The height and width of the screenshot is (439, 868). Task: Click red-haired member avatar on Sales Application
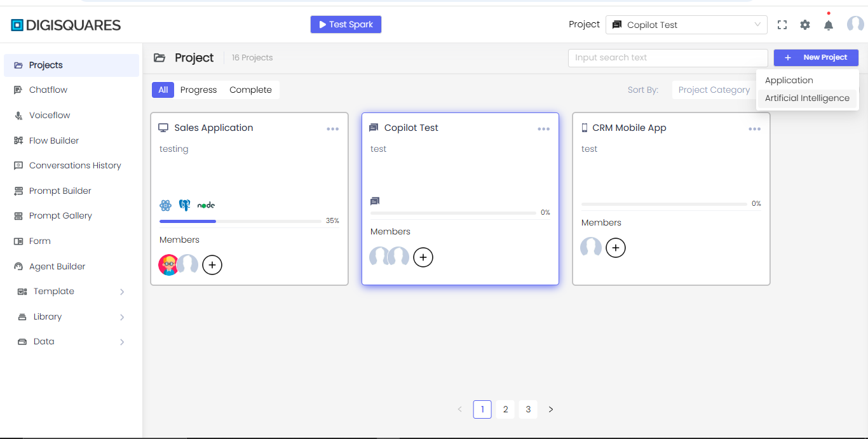pyautogui.click(x=168, y=264)
